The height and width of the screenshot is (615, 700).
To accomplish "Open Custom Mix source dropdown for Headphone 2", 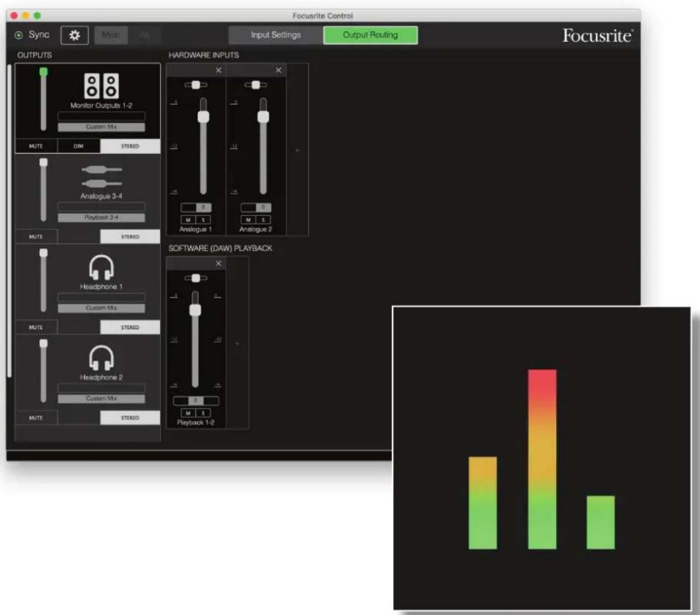I will (102, 398).
